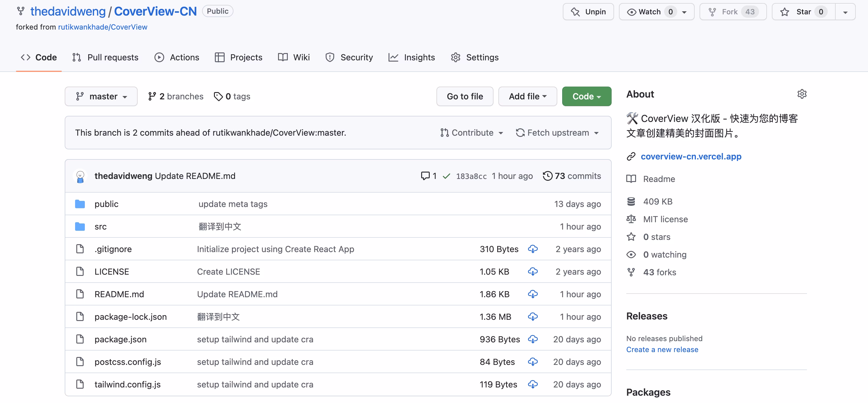The width and height of the screenshot is (868, 403).
Task: Star the repository with the Star button
Action: [803, 12]
